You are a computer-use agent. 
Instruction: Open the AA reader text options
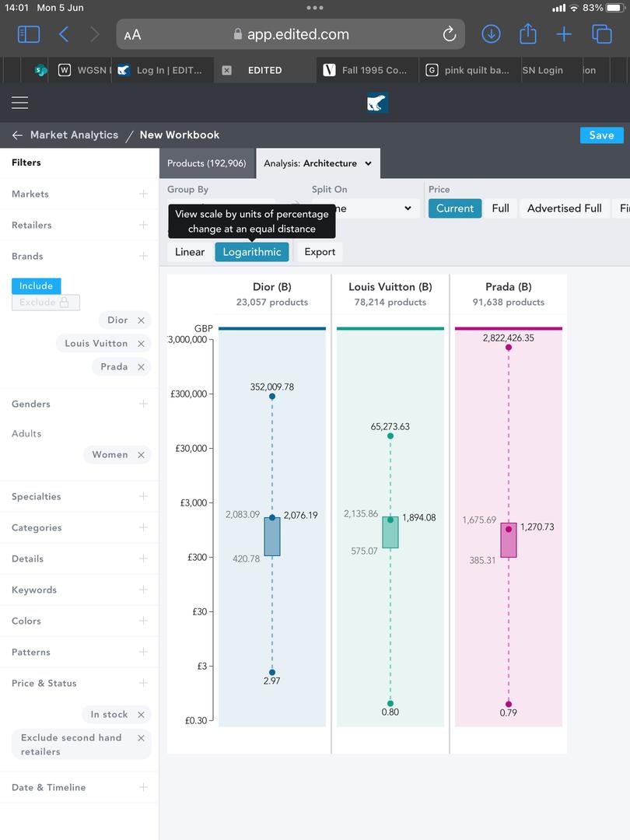[x=132, y=35]
